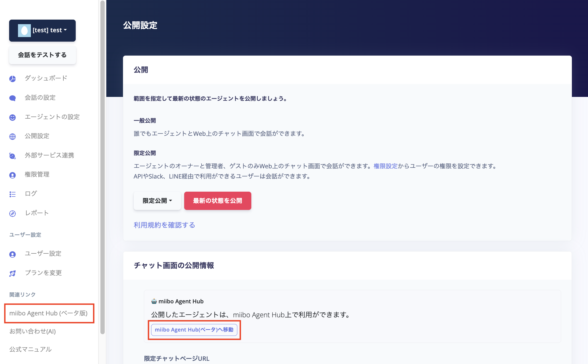Screen dimensions: 588x364
Task: Click the chat bubble icon for 会話の設定
Action: click(13, 98)
